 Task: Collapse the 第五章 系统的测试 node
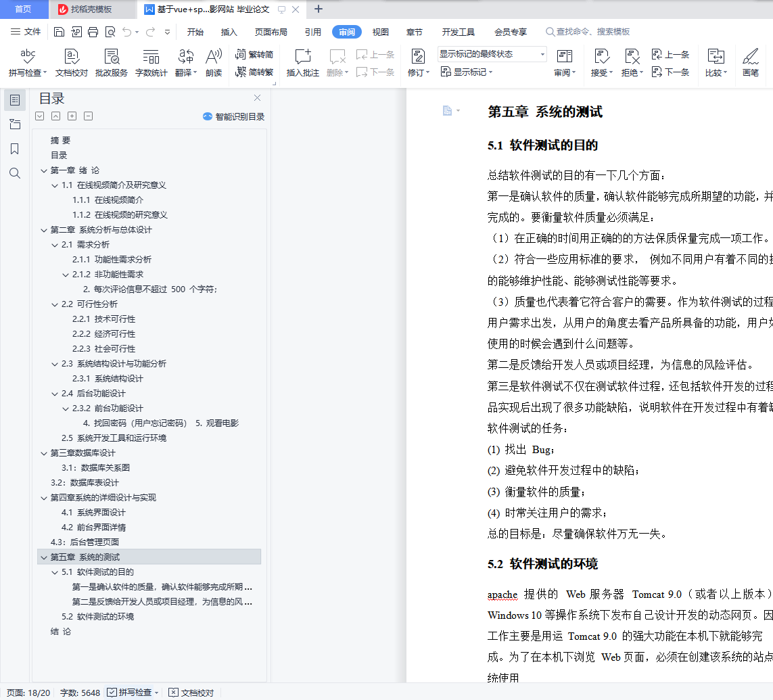click(44, 557)
